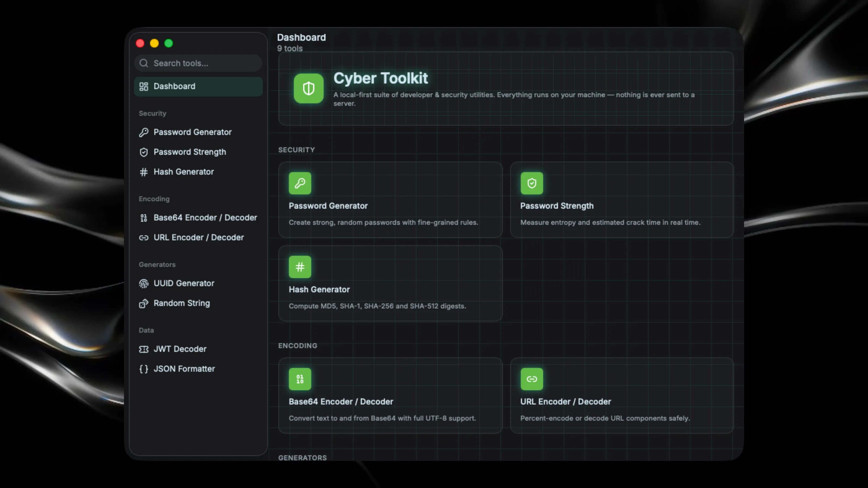
Task: Open URL Encoder / Decoder from sidebar
Action: point(198,238)
